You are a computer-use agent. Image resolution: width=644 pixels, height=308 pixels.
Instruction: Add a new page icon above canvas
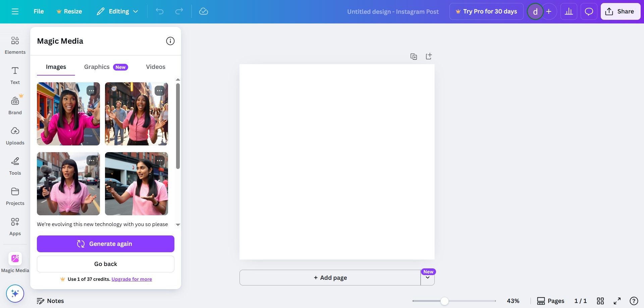tap(429, 56)
